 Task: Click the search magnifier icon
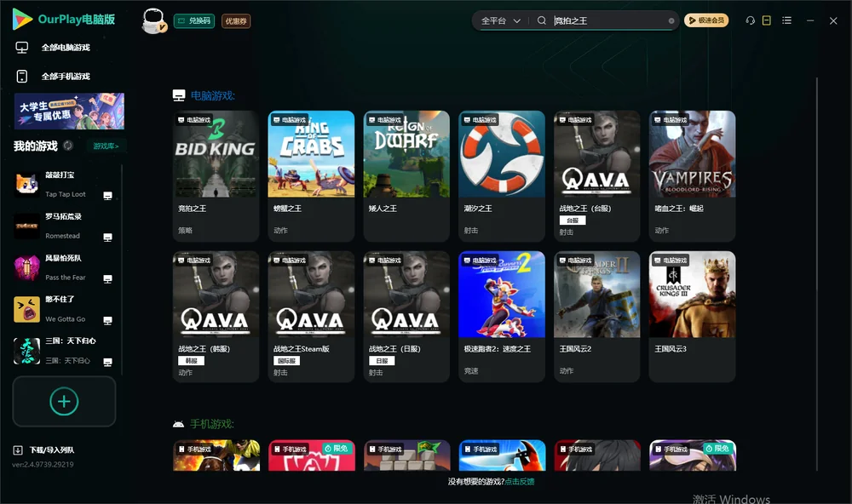pos(541,20)
